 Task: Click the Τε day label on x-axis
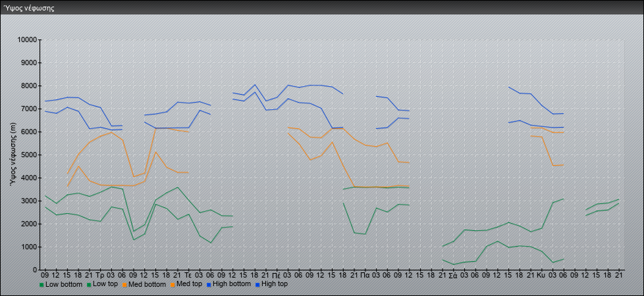coord(188,275)
